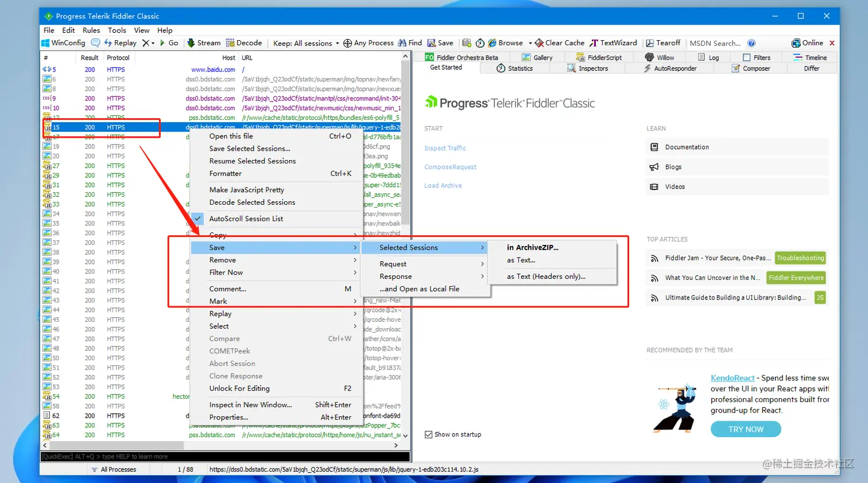Click the timer stopwatch toolbar icon

point(480,43)
